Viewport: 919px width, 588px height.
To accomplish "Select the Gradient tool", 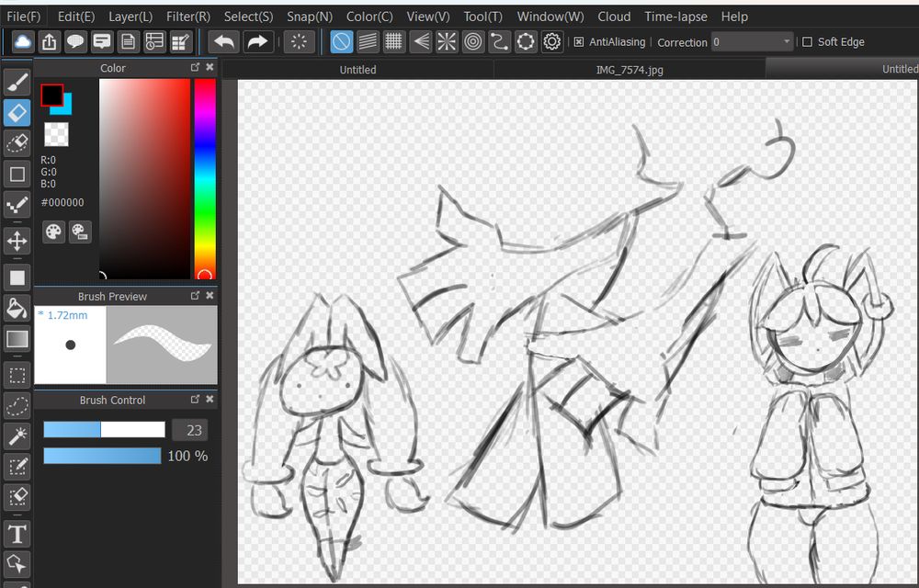I will [x=17, y=339].
